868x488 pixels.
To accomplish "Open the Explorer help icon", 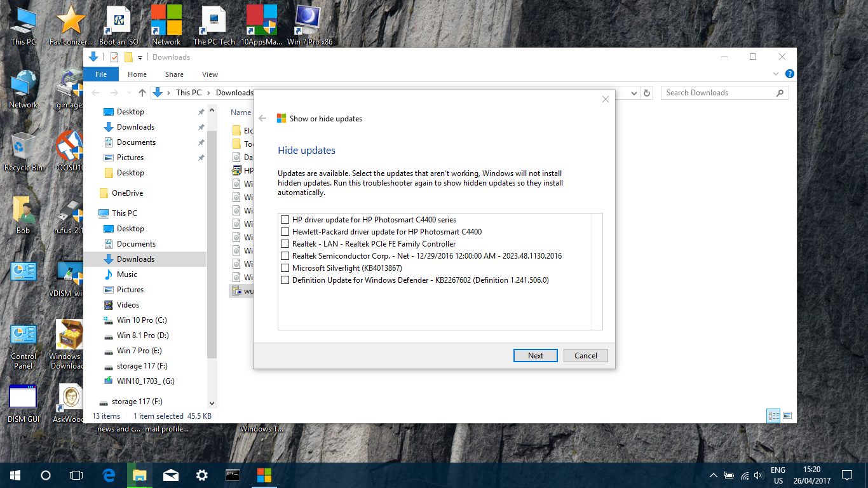I will coord(789,74).
